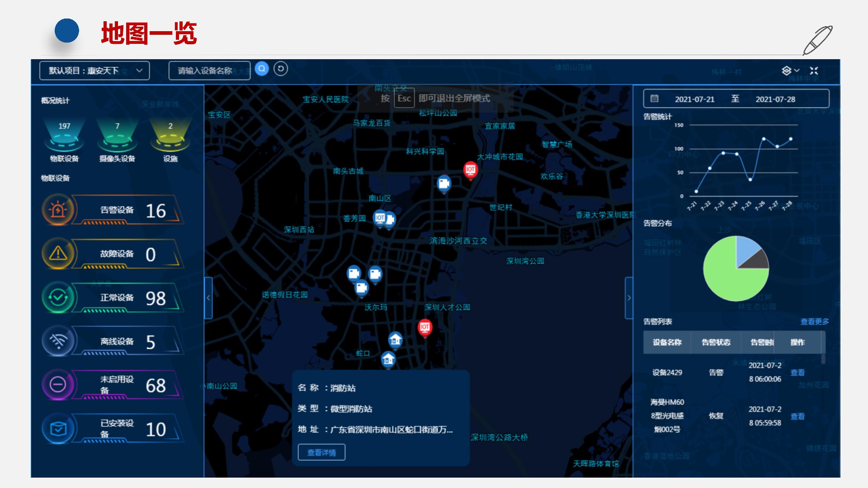The width and height of the screenshot is (868, 488).
Task: Click fire station marker near 蛇口
Action: (388, 360)
